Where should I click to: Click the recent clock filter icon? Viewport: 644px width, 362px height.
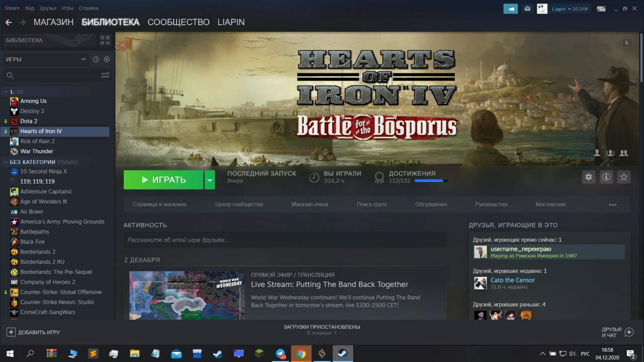tap(96, 59)
